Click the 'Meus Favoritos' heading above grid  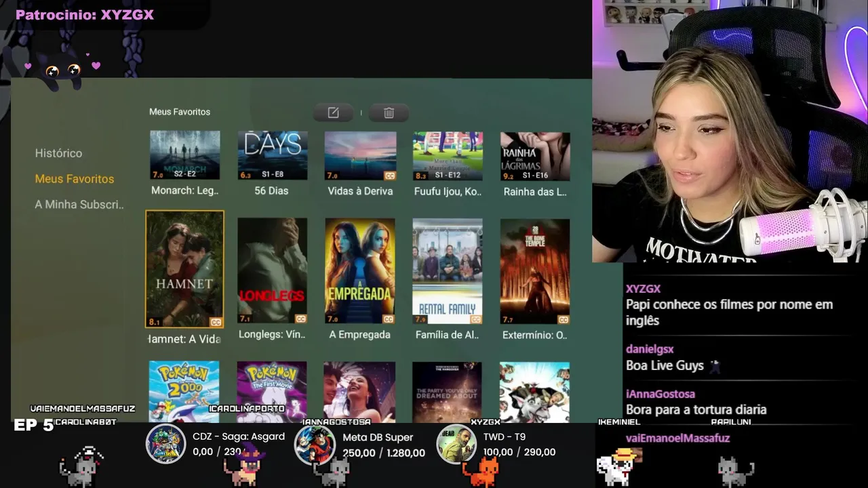[x=180, y=112]
